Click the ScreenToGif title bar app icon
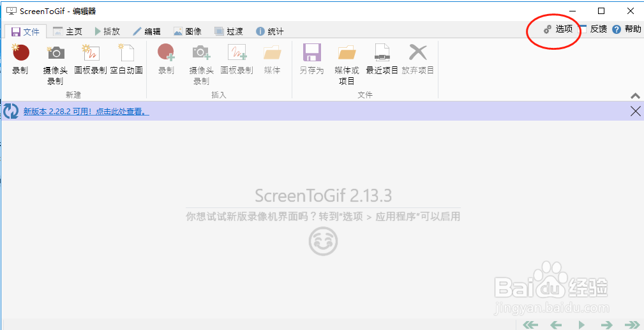644x330 pixels. pyautogui.click(x=12, y=11)
